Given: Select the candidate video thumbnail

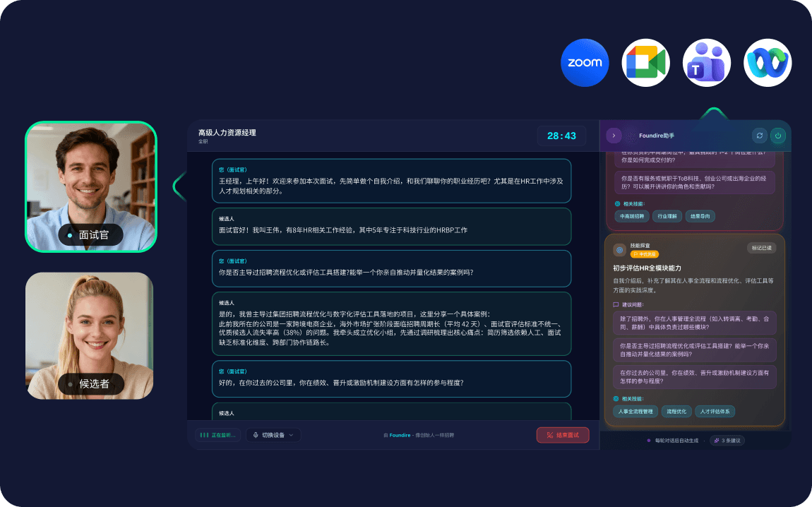Looking at the screenshot, I should tap(90, 335).
